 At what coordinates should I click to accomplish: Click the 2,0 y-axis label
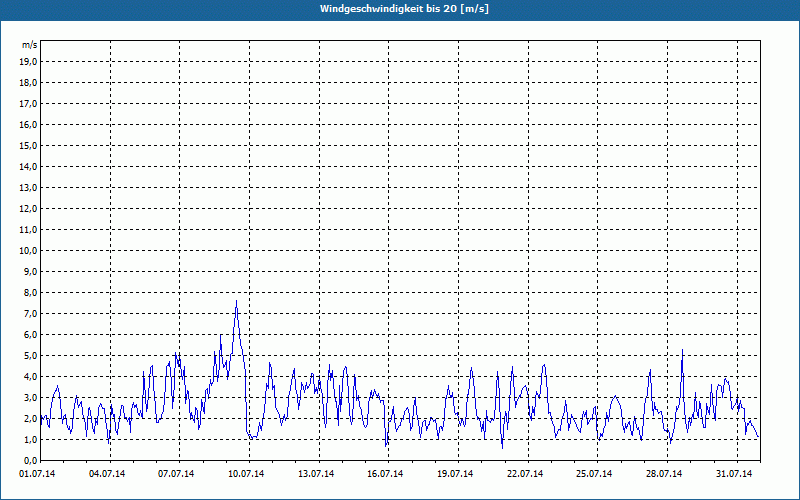[30, 418]
